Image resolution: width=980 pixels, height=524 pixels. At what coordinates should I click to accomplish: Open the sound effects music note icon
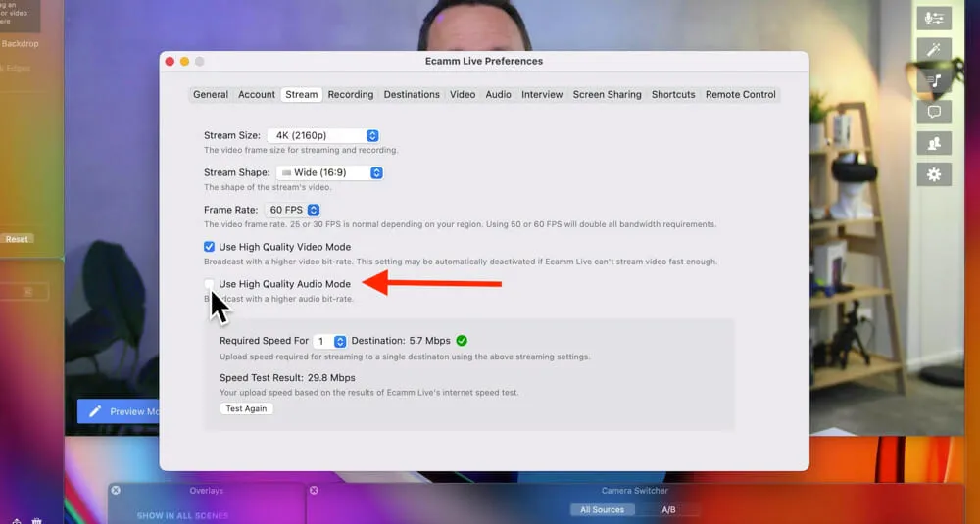coord(932,80)
